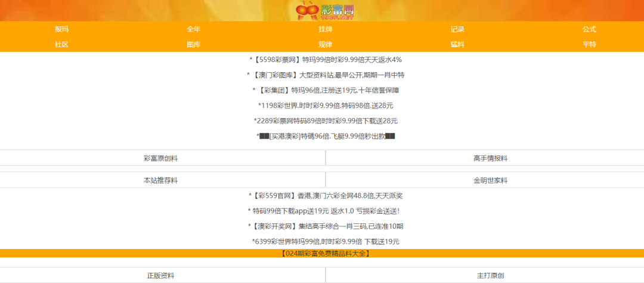
Task: Open the 正版资料 button
Action: click(160, 276)
